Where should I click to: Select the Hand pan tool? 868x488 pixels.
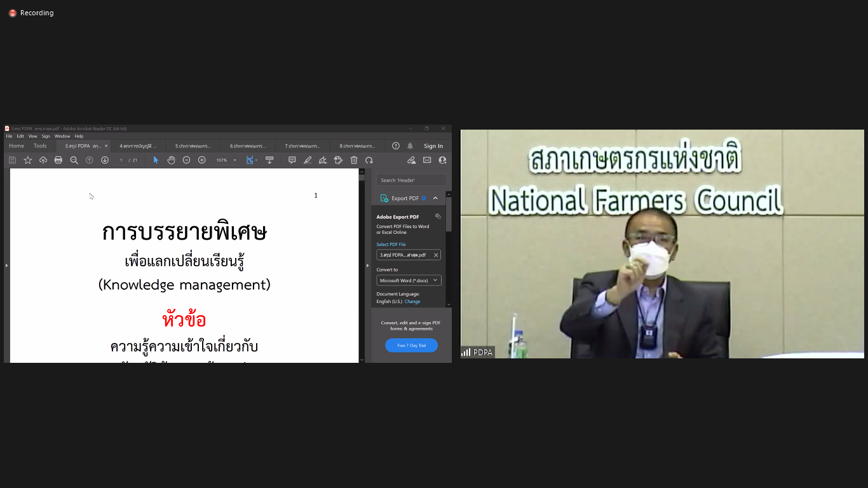point(171,160)
